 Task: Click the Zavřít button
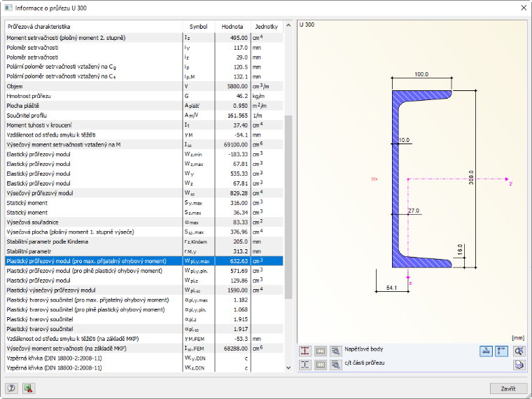[x=508, y=388]
